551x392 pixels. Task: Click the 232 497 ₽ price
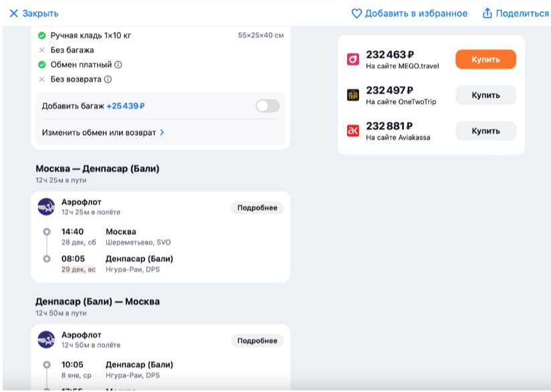coord(390,90)
